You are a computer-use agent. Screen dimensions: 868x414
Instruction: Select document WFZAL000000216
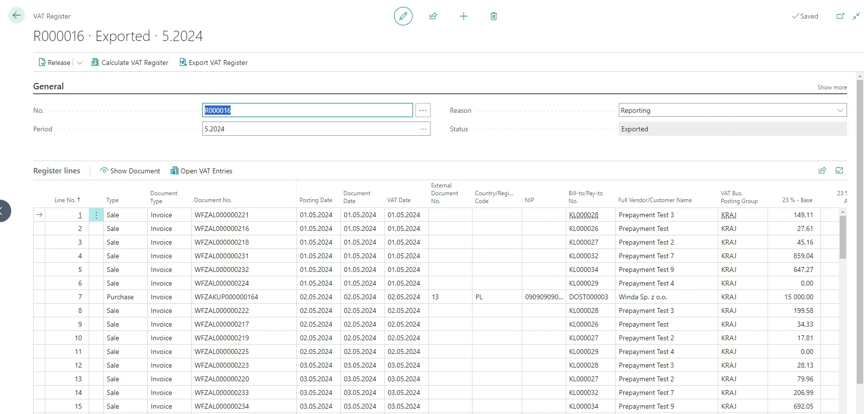coord(222,228)
